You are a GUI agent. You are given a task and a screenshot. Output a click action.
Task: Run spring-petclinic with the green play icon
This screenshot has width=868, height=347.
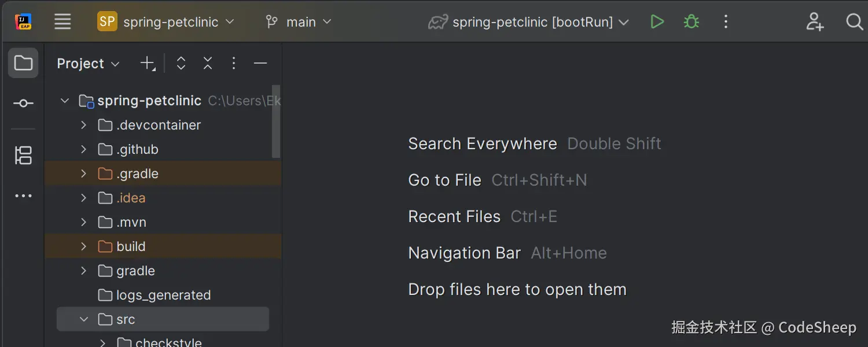(657, 22)
